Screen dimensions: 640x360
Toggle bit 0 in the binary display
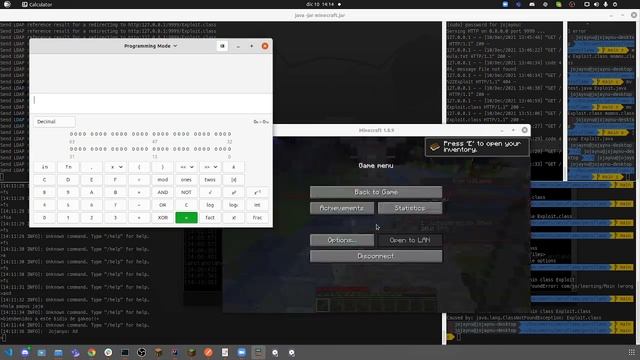[229, 149]
